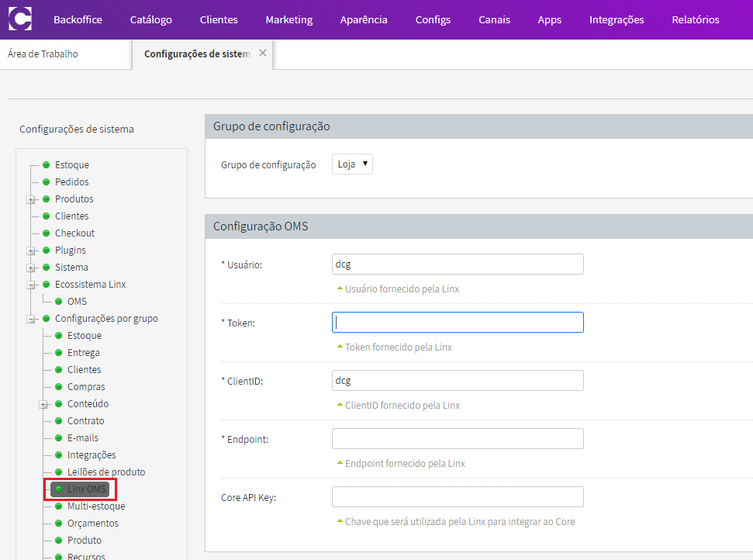
Task: Select Clientes under Configurações por grupo
Action: click(84, 369)
